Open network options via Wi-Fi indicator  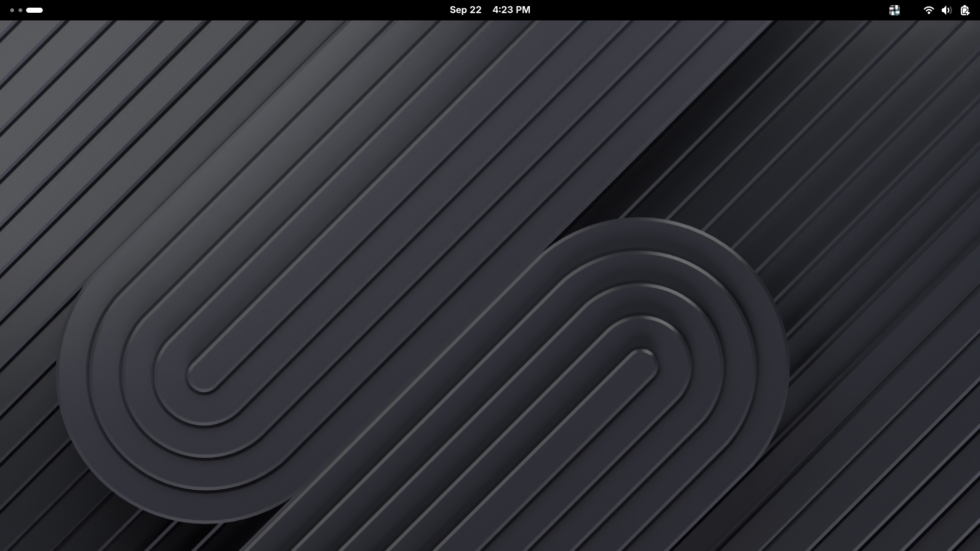pyautogui.click(x=928, y=10)
